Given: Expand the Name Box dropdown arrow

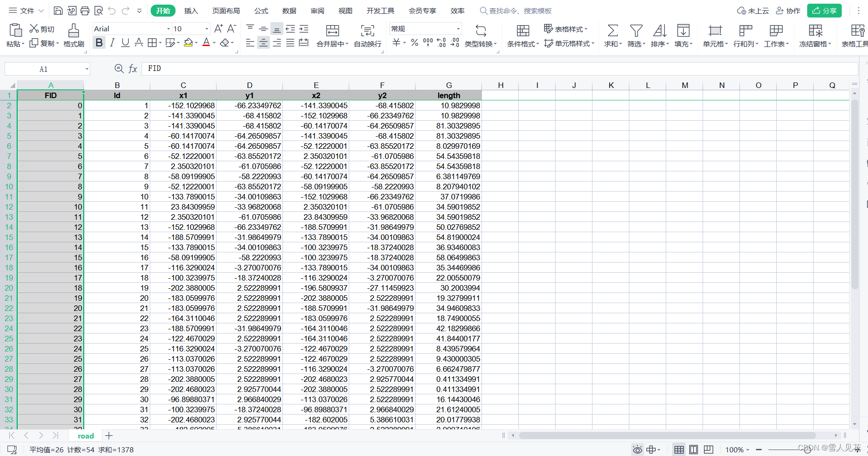Looking at the screenshot, I should pos(87,69).
